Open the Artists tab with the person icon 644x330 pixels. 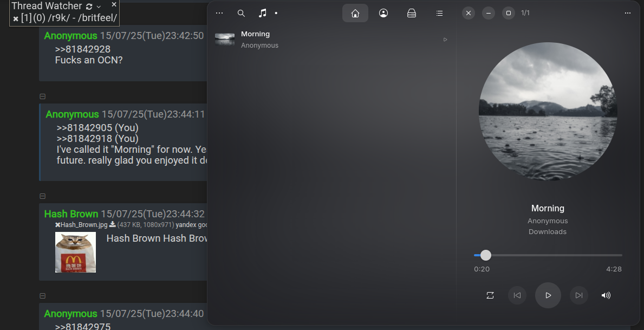pyautogui.click(x=383, y=13)
